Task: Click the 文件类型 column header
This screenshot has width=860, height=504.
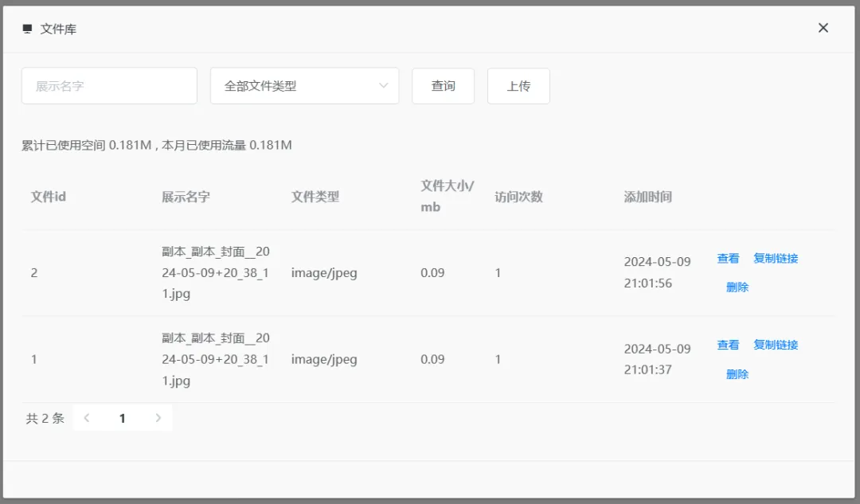Action: (315, 197)
